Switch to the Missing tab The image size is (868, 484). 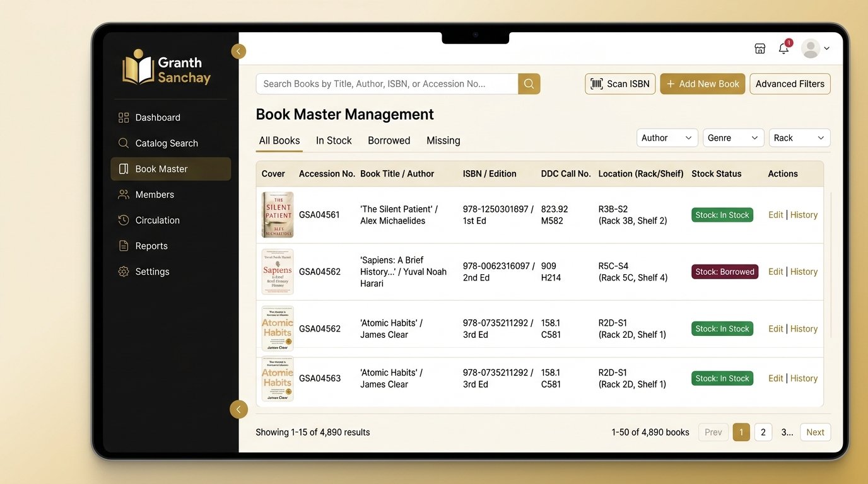coord(443,141)
